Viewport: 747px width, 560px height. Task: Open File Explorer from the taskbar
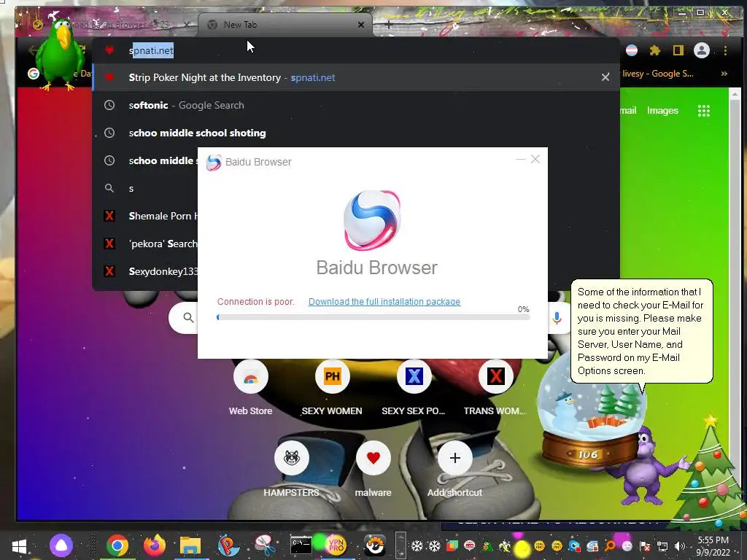pyautogui.click(x=190, y=545)
